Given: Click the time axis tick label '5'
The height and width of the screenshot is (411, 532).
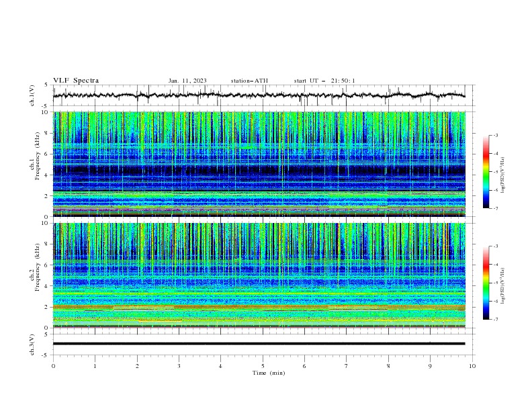Looking at the screenshot, I should (263, 366).
